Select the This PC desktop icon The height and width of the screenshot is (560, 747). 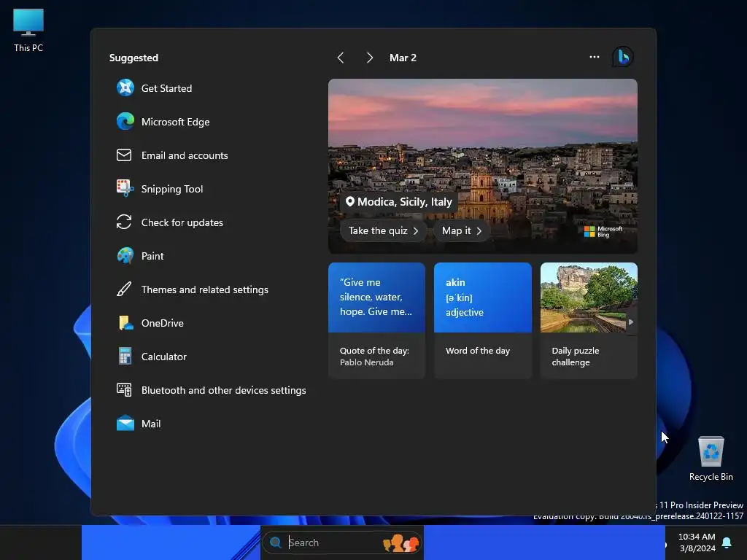click(x=28, y=30)
